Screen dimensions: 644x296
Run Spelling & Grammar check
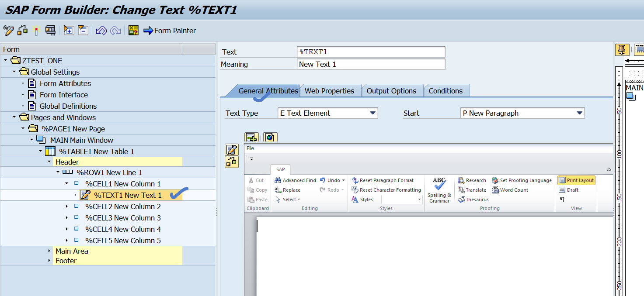click(439, 190)
